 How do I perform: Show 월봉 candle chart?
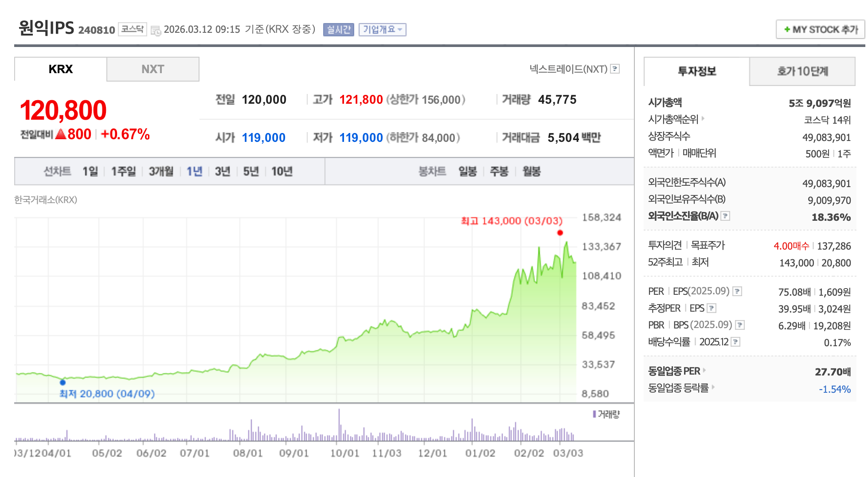coord(532,172)
